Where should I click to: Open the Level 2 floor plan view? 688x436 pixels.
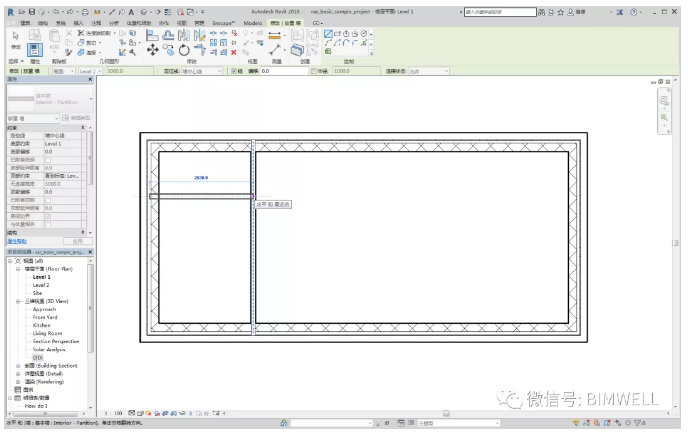(x=40, y=285)
